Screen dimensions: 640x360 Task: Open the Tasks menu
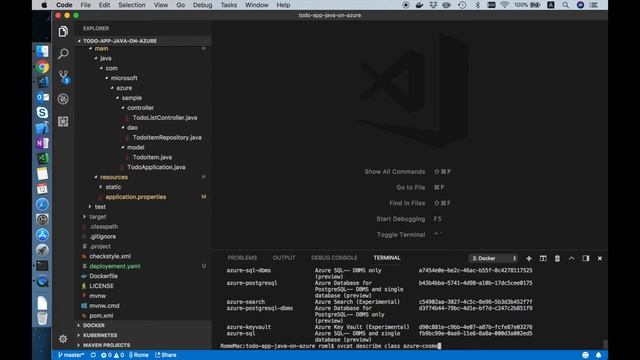pos(229,5)
